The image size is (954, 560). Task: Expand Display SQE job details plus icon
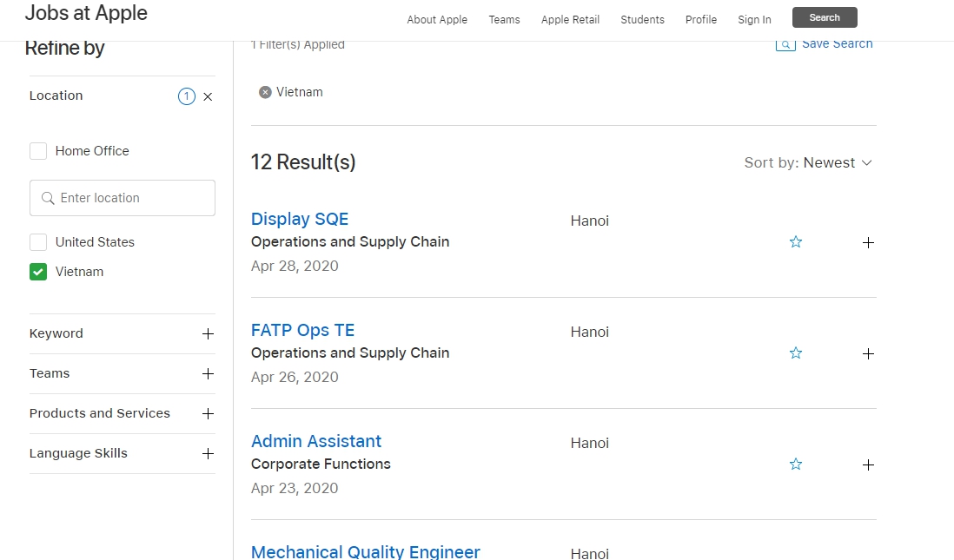coord(867,243)
